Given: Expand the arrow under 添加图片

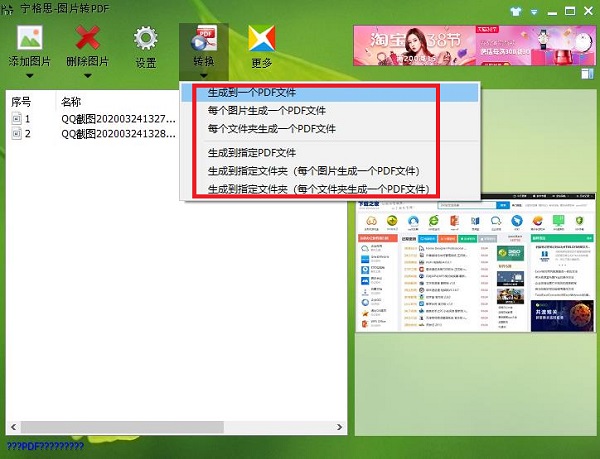Looking at the screenshot, I should point(30,75).
